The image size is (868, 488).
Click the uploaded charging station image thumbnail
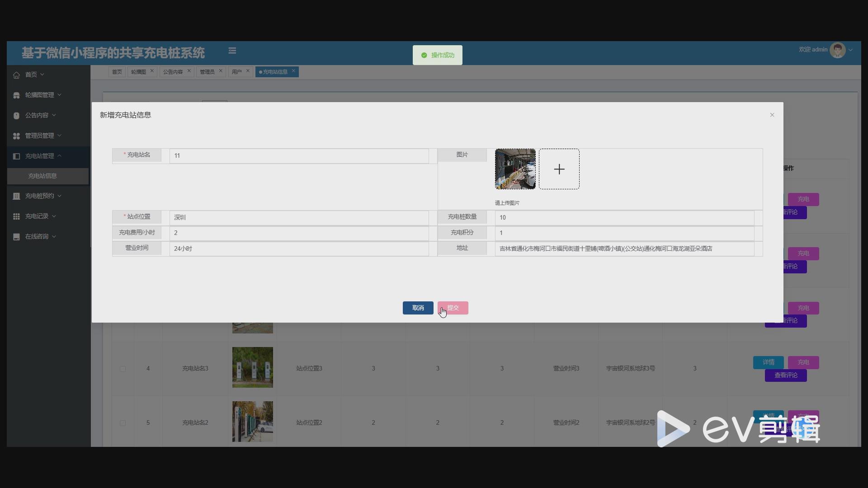515,169
